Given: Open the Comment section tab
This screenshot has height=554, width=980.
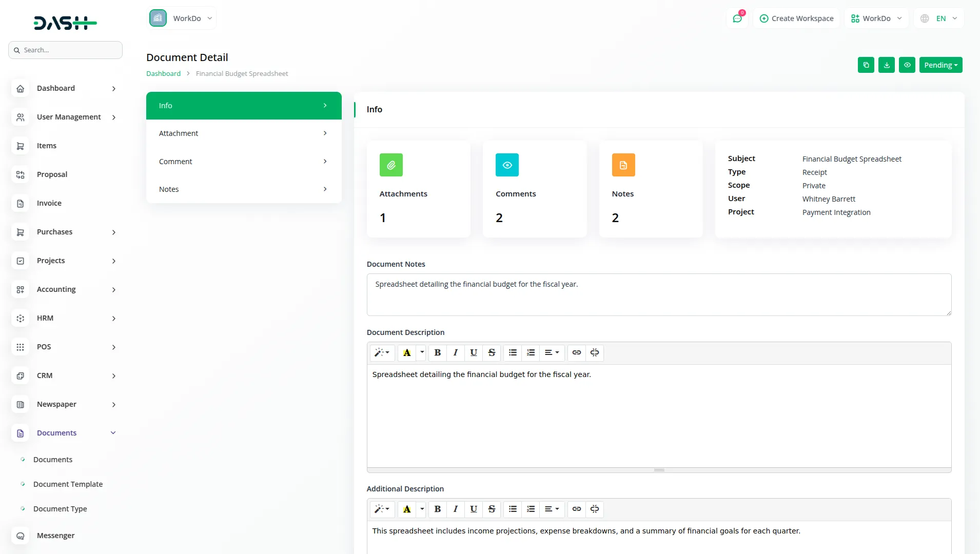Looking at the screenshot, I should (243, 161).
